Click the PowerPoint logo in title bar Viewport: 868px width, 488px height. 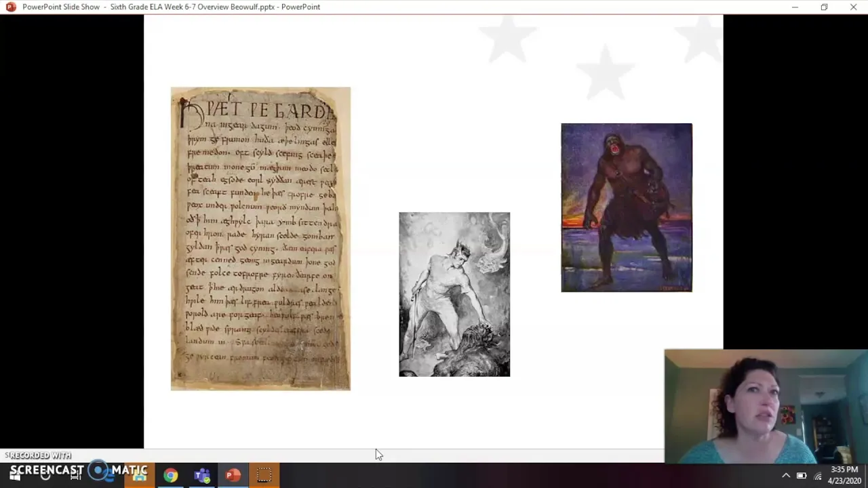(x=11, y=7)
